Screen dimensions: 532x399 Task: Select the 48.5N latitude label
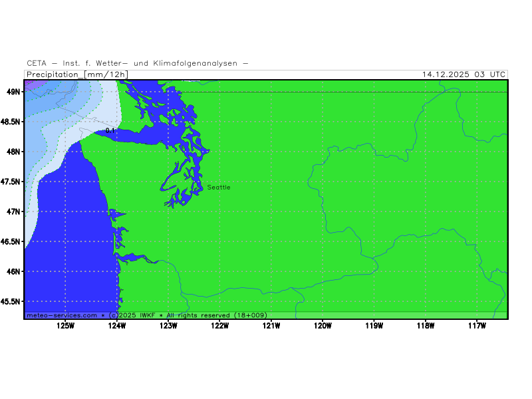10,122
